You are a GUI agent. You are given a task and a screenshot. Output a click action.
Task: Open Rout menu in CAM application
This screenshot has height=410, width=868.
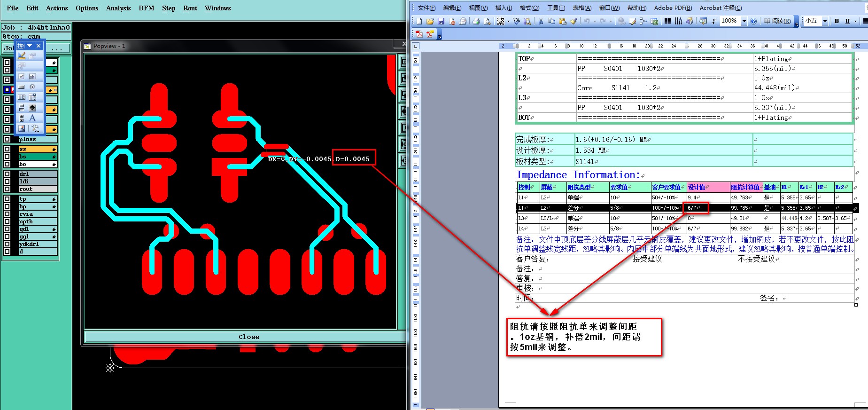[190, 8]
